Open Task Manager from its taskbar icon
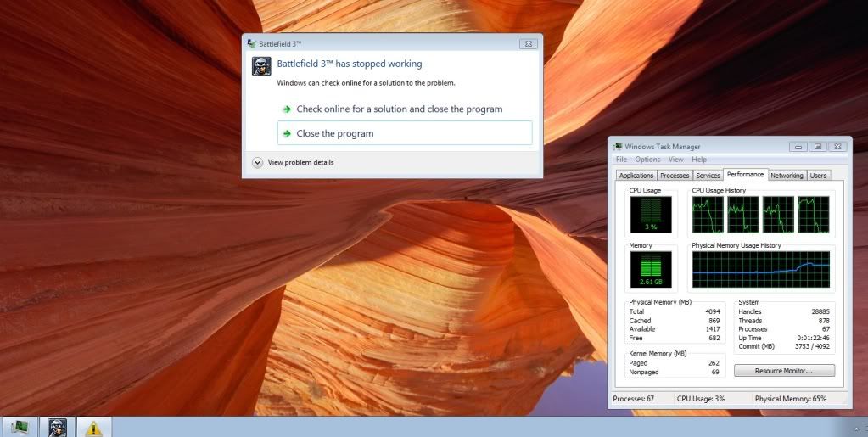Image resolution: width=868 pixels, height=437 pixels. (20, 428)
